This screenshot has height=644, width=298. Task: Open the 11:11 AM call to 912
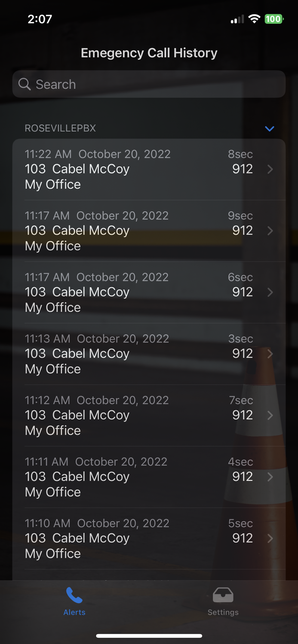click(149, 477)
